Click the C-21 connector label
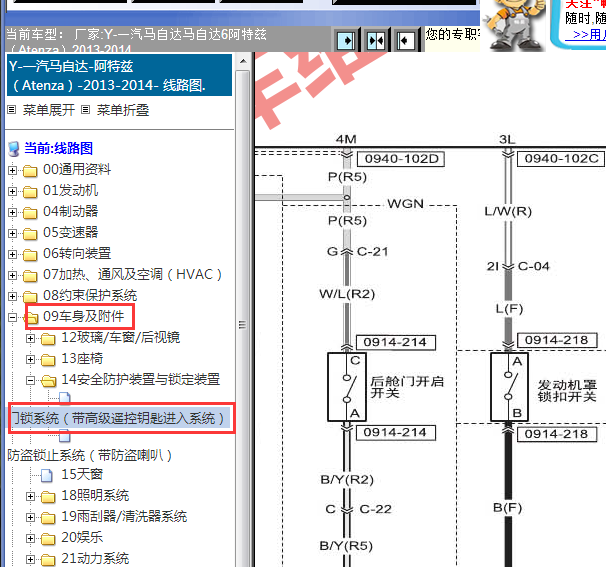This screenshot has height=567, width=606. point(372,252)
